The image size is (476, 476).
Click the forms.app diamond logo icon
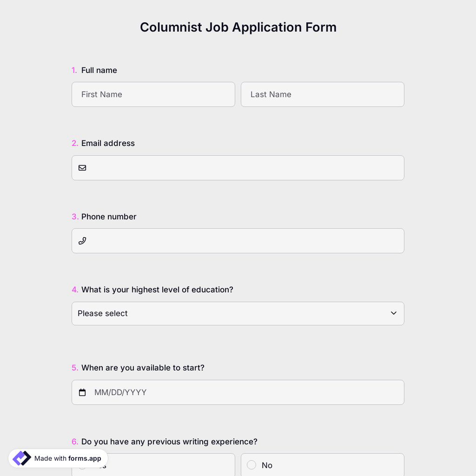click(21, 458)
